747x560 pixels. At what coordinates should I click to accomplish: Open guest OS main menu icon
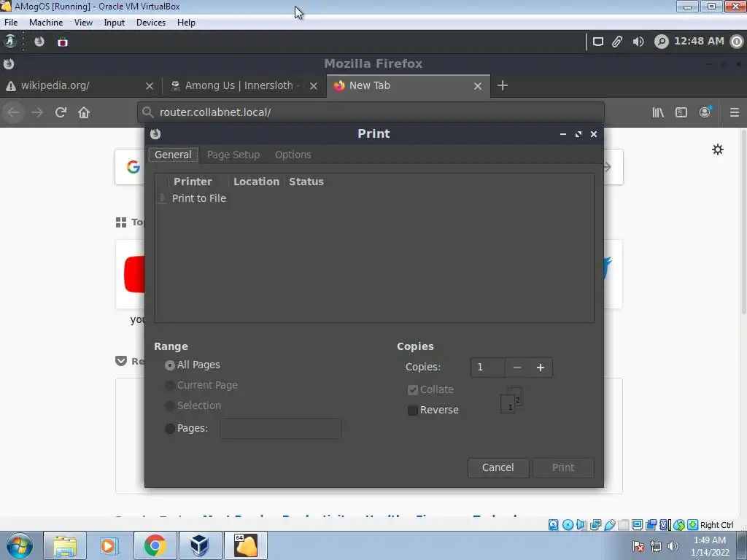(10, 42)
